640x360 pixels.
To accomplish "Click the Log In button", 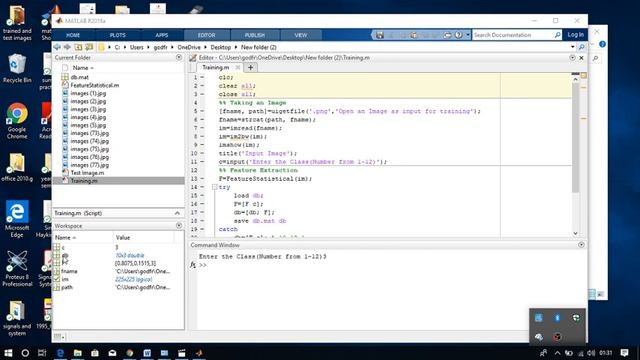I will tap(575, 35).
